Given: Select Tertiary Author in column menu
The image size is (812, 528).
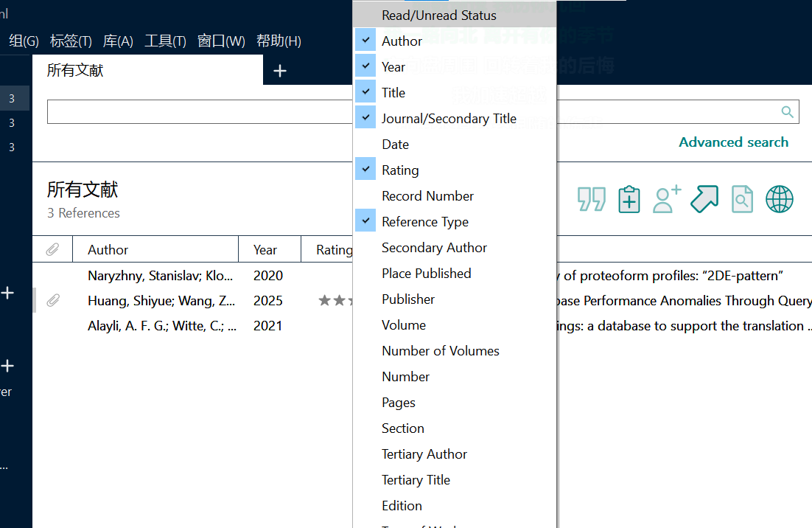Looking at the screenshot, I should pyautogui.click(x=454, y=454).
